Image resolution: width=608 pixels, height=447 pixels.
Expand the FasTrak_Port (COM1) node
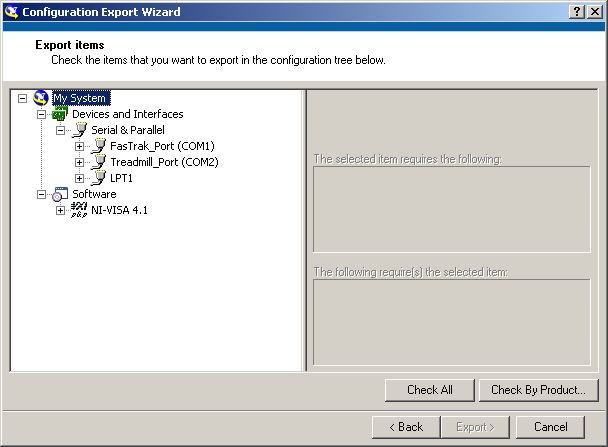click(x=79, y=146)
